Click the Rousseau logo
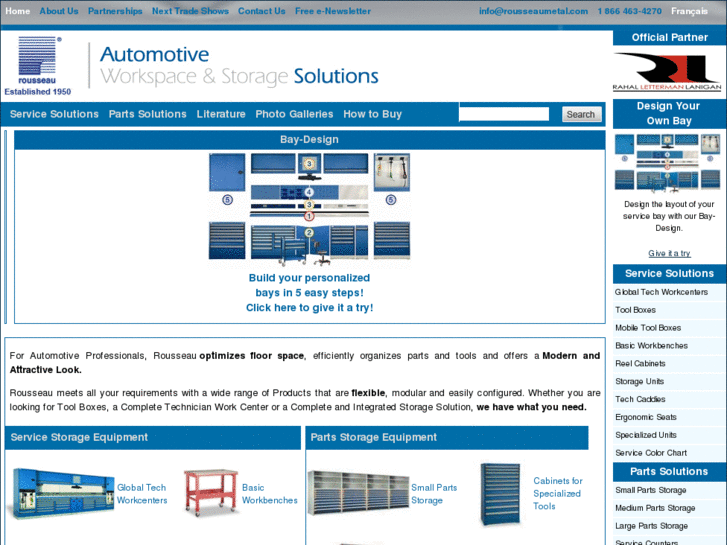This screenshot has height=545, width=727. point(38,65)
